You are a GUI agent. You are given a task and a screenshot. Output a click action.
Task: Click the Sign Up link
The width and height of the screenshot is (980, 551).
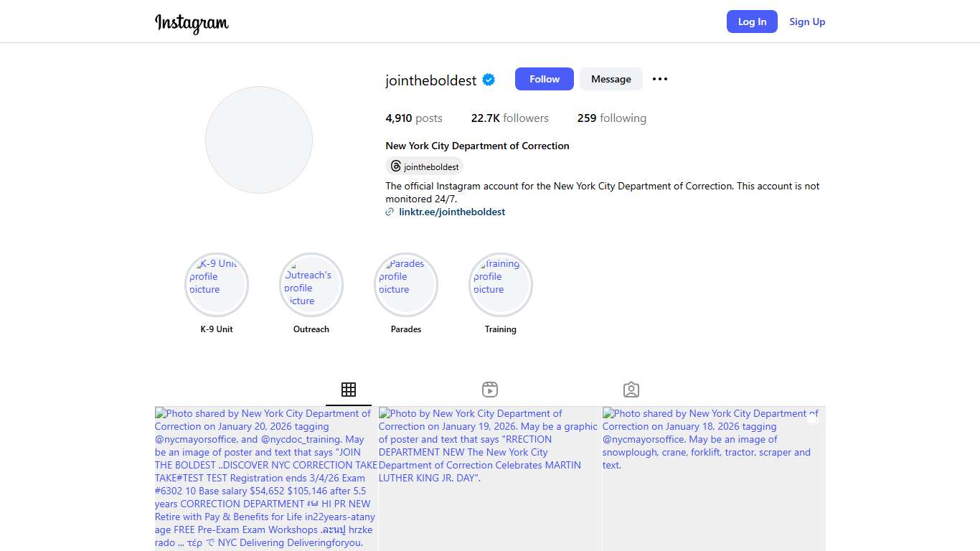coord(807,22)
